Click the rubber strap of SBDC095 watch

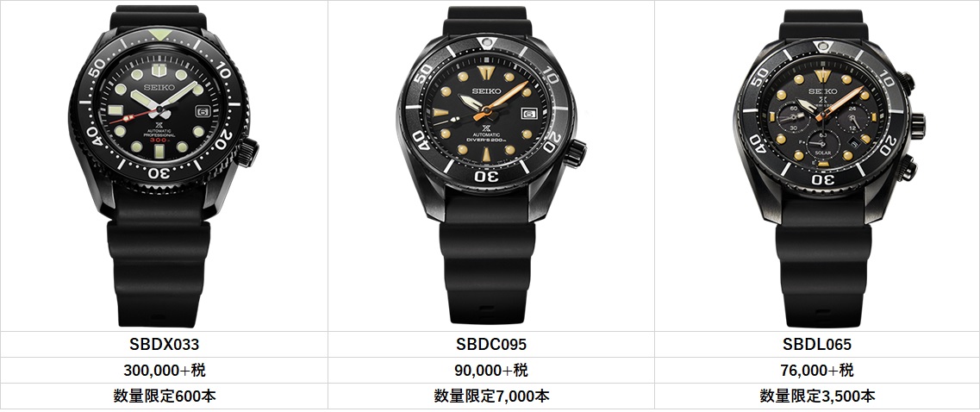point(488,263)
